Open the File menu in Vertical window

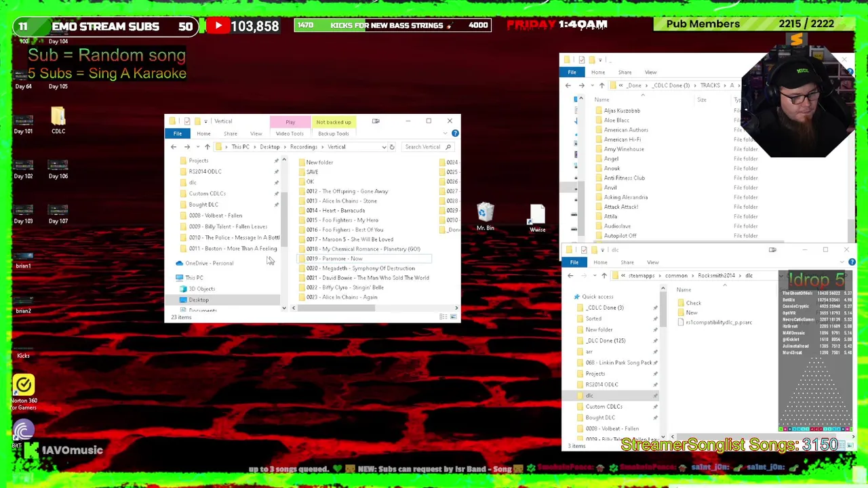178,134
